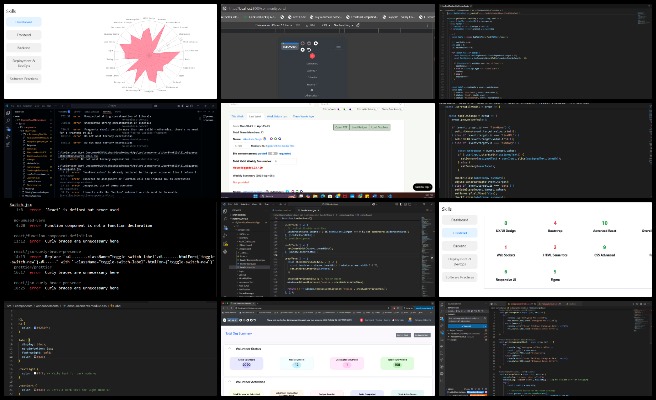Click the Figma skill card
This screenshot has height=400, width=656.
555,275
